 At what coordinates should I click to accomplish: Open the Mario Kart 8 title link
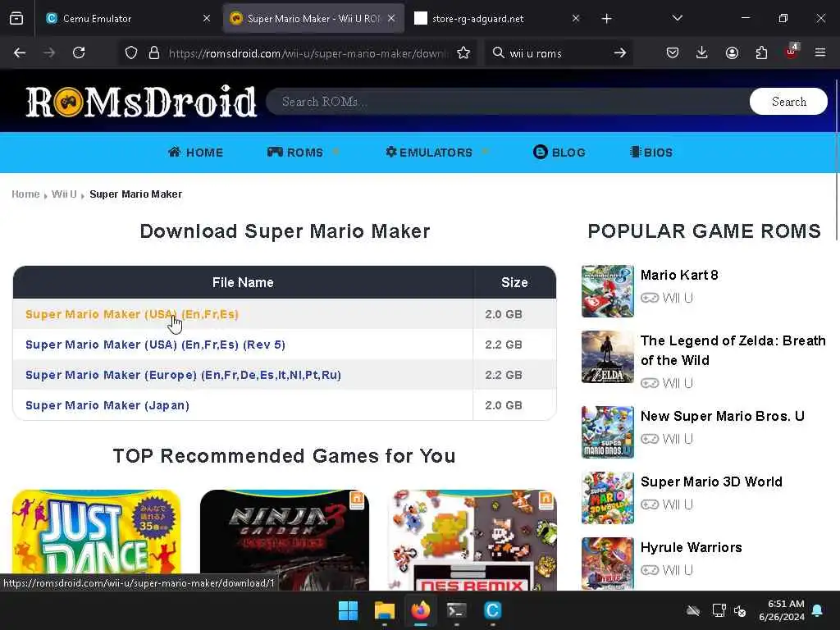[x=679, y=275]
